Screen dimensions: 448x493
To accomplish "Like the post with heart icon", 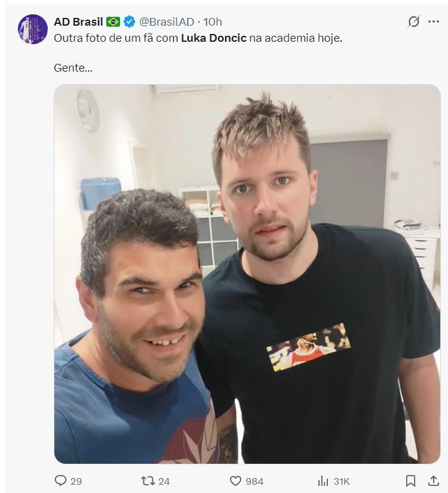I will click(x=235, y=480).
